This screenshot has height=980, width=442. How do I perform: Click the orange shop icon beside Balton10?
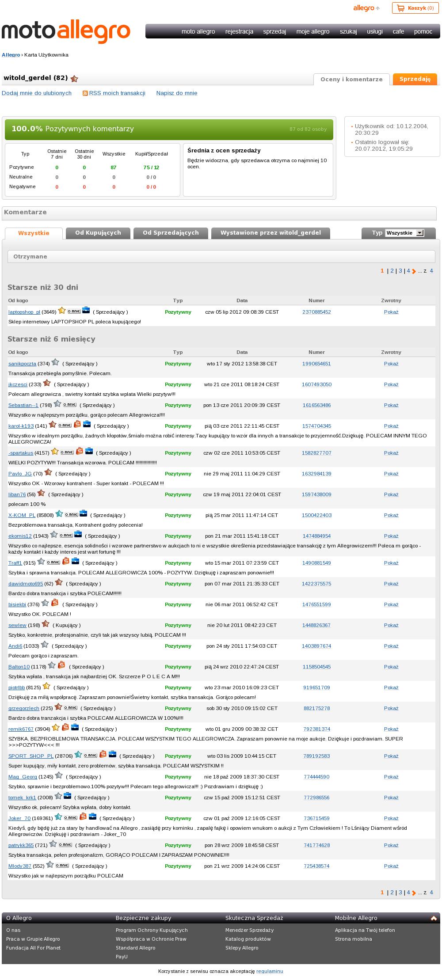62,665
